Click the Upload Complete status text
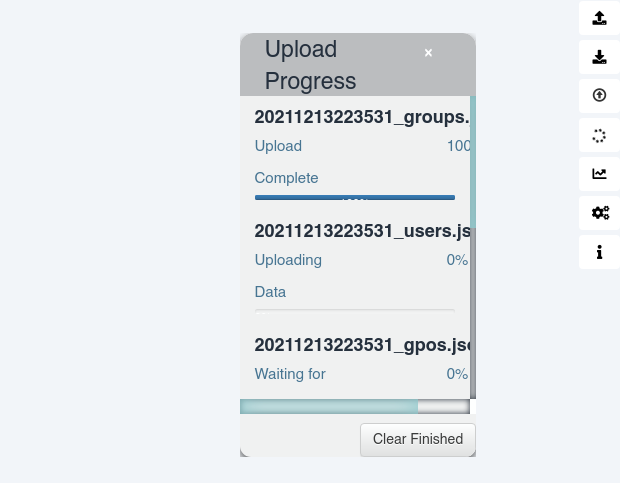The image size is (620, 483). [x=286, y=162]
